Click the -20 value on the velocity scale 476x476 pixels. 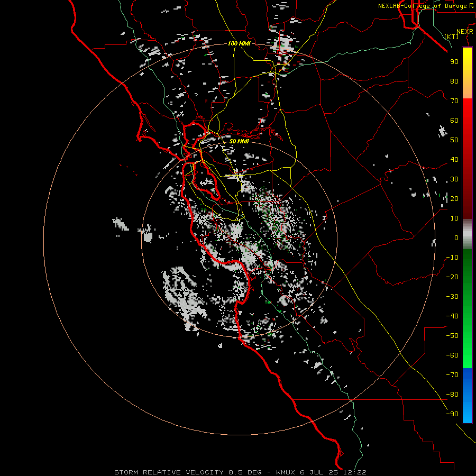452,277
